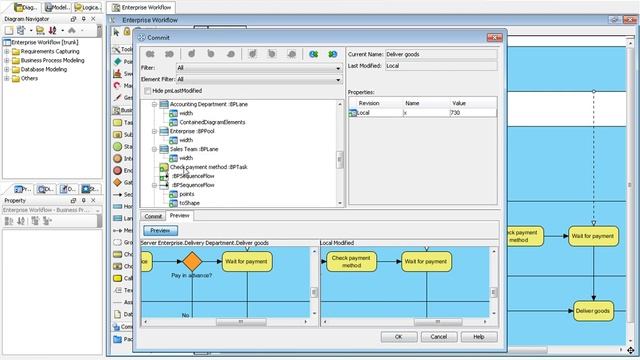Click the sort icon in Diagram Navigator toolbar

click(53, 30)
